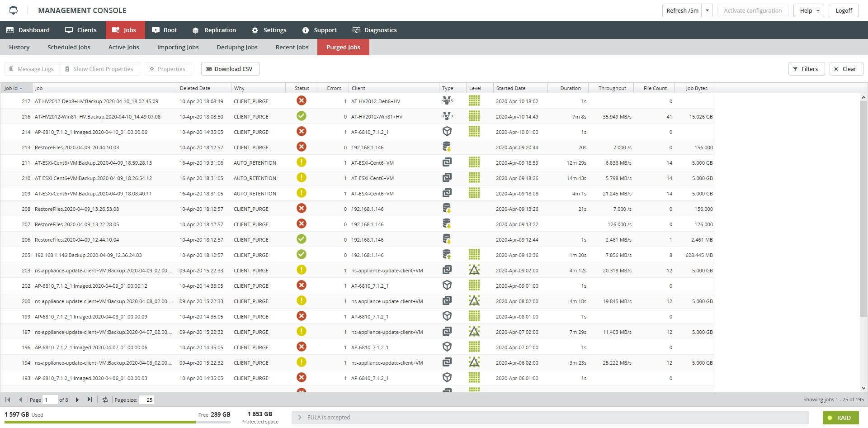Sort by the Deleted Date column header
The image size is (868, 428).
(203, 88)
